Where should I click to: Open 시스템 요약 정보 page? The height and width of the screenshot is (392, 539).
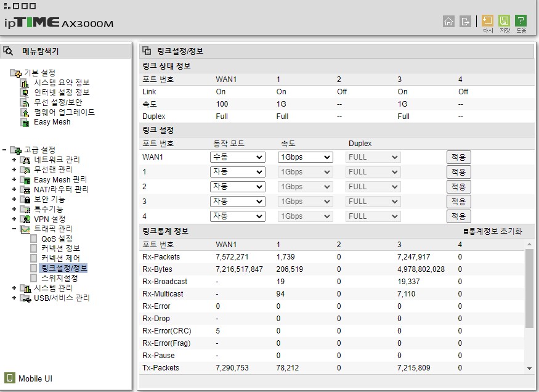point(62,83)
